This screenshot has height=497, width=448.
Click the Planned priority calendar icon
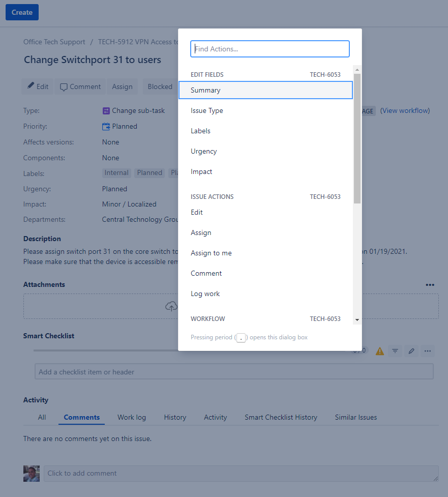coord(106,127)
